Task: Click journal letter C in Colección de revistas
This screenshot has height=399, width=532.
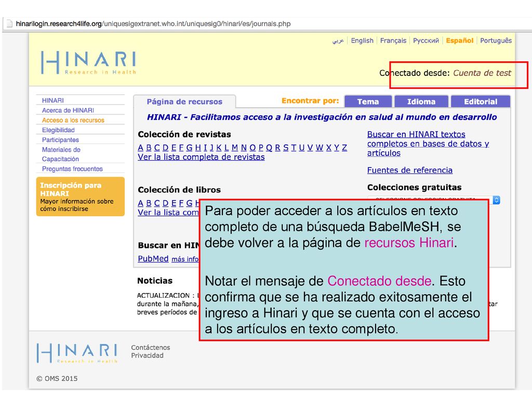Action: point(157,148)
